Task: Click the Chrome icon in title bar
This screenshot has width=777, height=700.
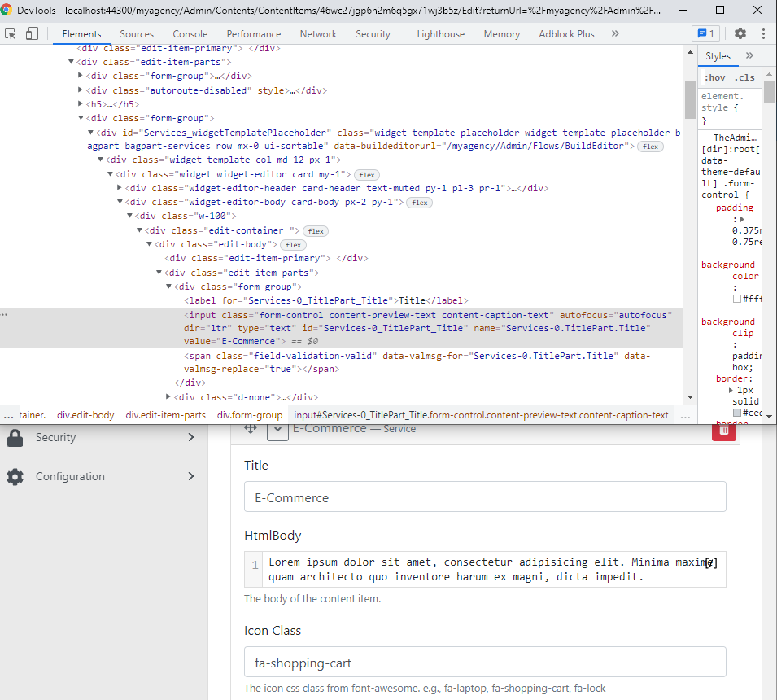Action: (x=6, y=10)
